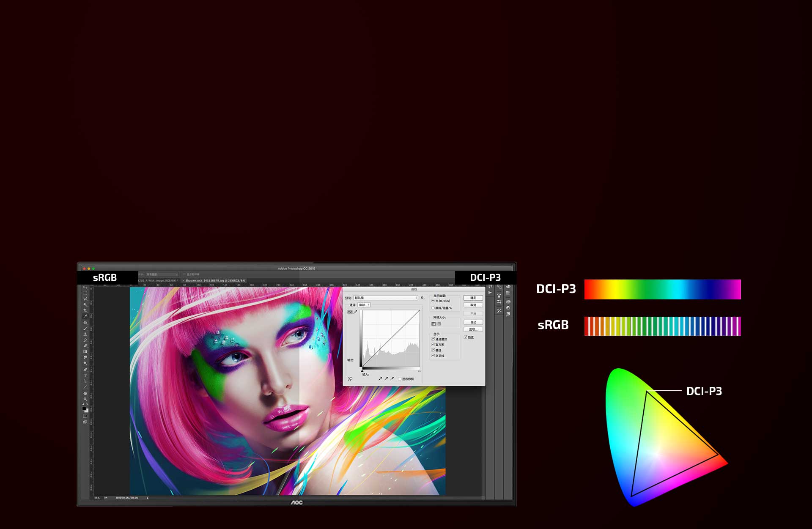Image resolution: width=812 pixels, height=529 pixels.
Task: Select the Lasso tool
Action: point(85,299)
